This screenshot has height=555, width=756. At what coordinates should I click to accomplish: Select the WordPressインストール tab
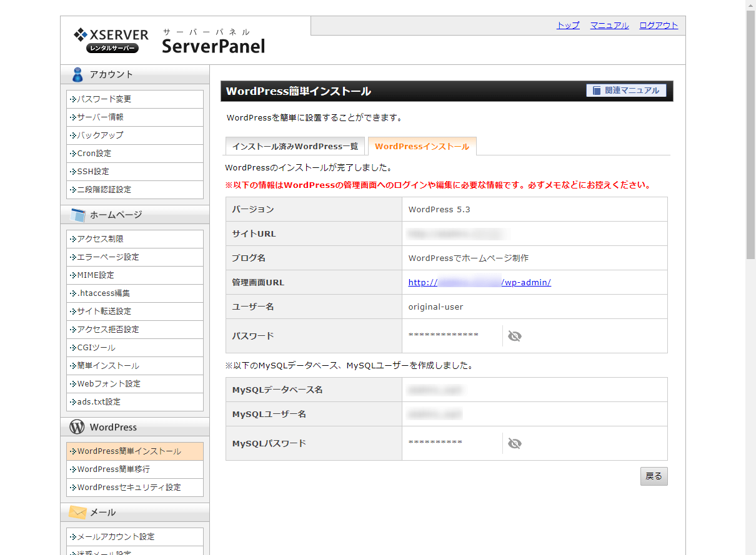click(422, 146)
